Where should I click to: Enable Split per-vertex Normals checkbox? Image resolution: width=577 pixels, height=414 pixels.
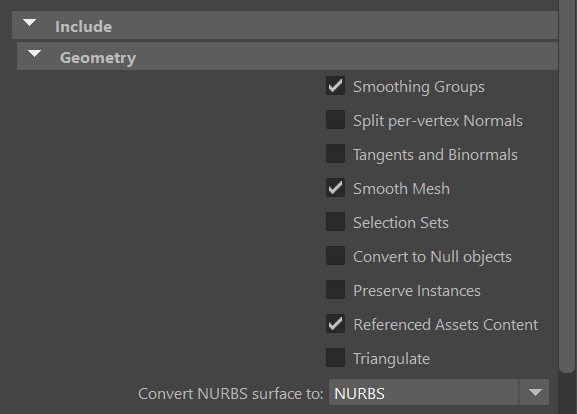pos(335,120)
